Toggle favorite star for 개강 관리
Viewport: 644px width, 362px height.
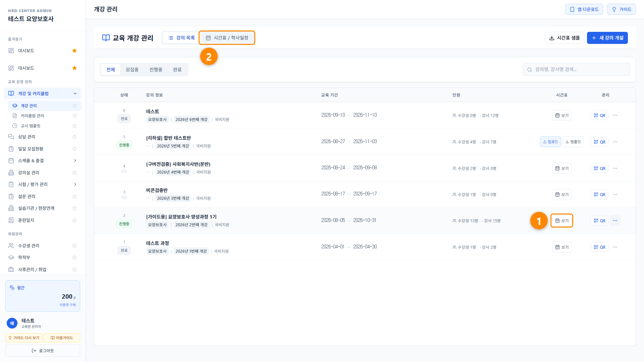pos(74,106)
